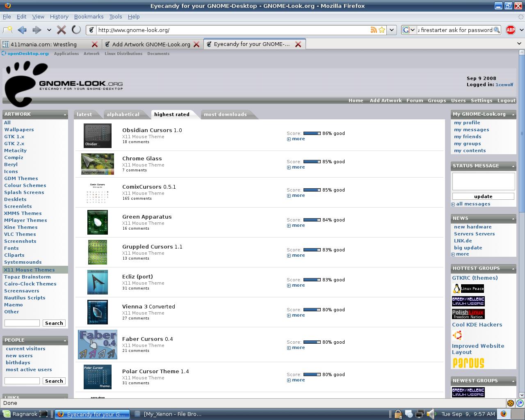Open the Google search engine dropdown

[409, 30]
